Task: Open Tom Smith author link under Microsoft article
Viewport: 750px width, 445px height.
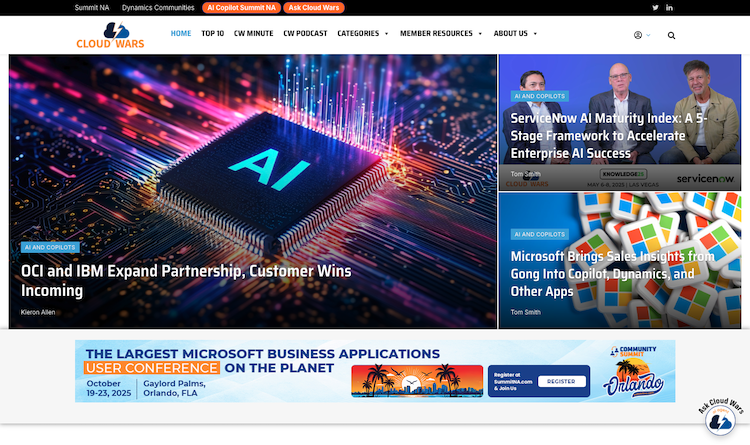Action: click(x=525, y=312)
